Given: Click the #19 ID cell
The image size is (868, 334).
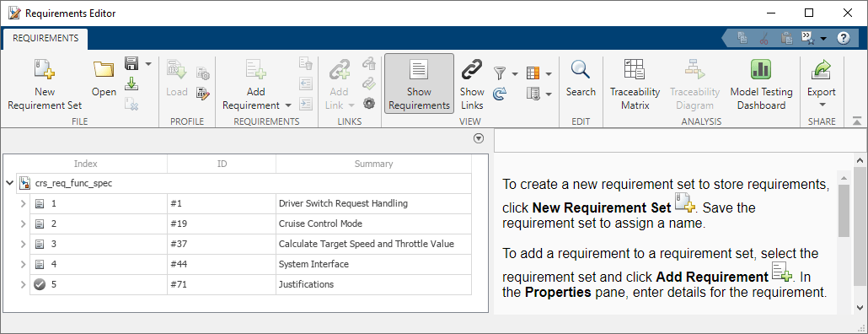Looking at the screenshot, I should coord(222,224).
